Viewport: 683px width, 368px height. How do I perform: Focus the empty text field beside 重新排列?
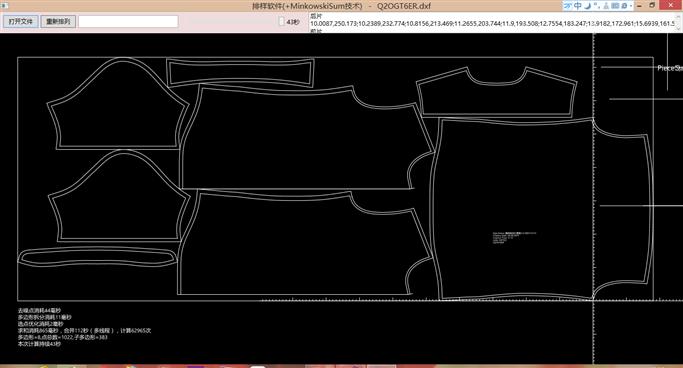(128, 21)
